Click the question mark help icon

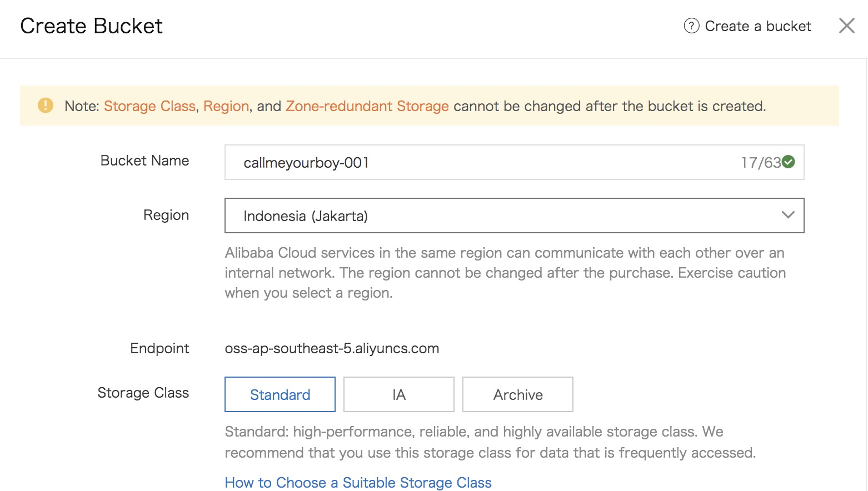point(691,26)
